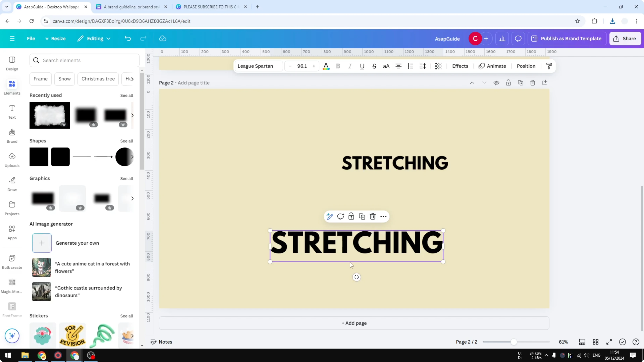Open the comments speech bubble icon
Screen dimensions: 644x362
tap(518, 38)
